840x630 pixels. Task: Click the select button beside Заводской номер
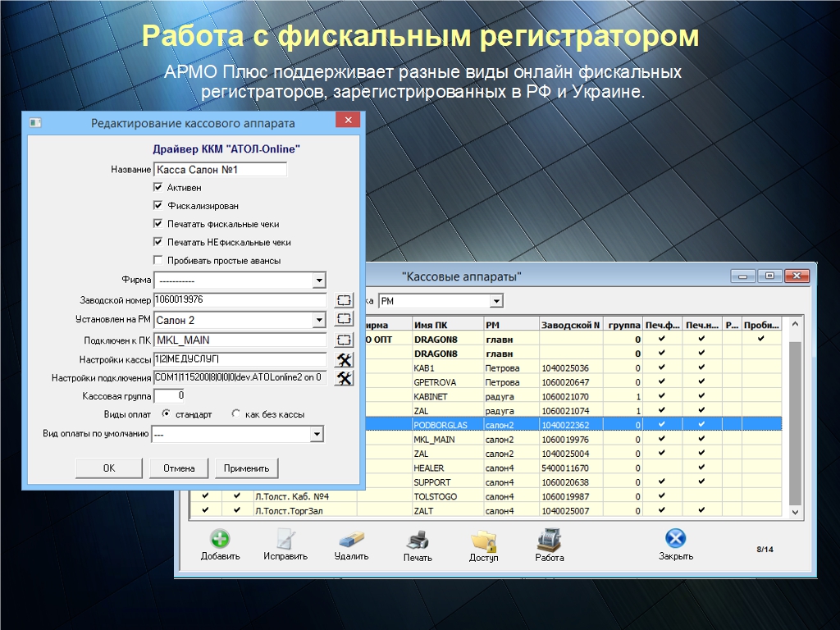345,300
